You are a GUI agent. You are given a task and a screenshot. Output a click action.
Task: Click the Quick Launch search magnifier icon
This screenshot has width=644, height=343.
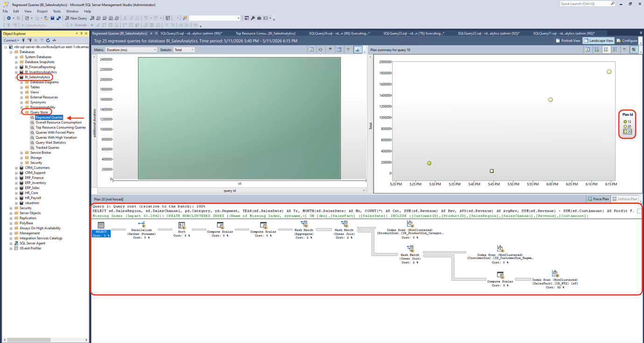pyautogui.click(x=613, y=4)
